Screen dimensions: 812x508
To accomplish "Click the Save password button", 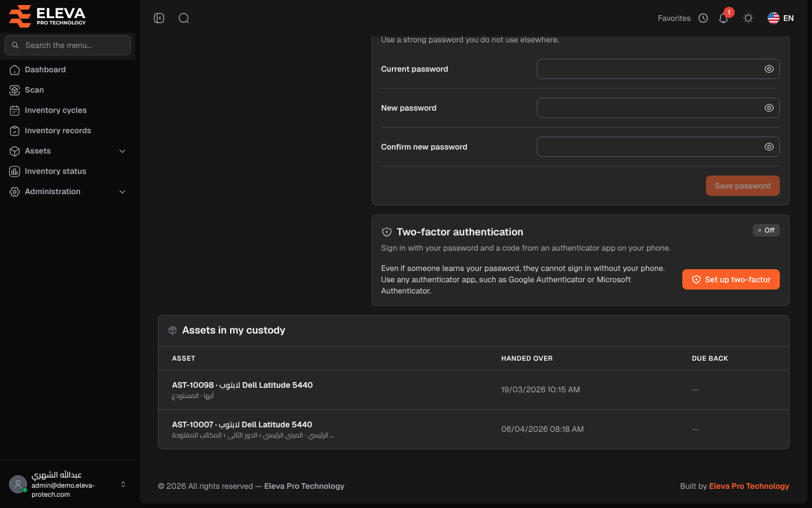I will tap(743, 186).
